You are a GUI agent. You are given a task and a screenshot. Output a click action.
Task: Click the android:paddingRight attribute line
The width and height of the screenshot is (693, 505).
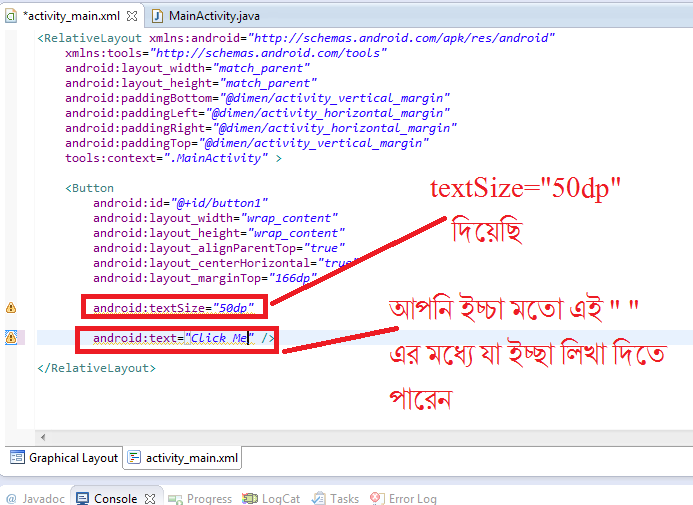pyautogui.click(x=261, y=128)
